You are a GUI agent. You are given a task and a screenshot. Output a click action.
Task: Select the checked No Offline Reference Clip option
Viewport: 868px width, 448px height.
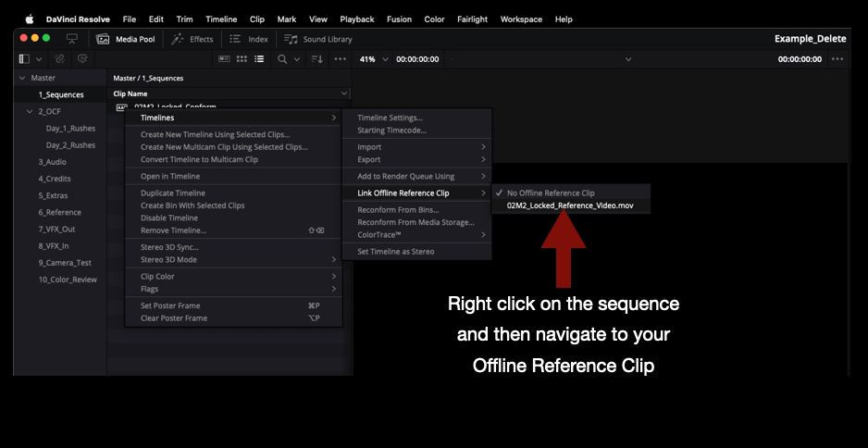pos(571,193)
